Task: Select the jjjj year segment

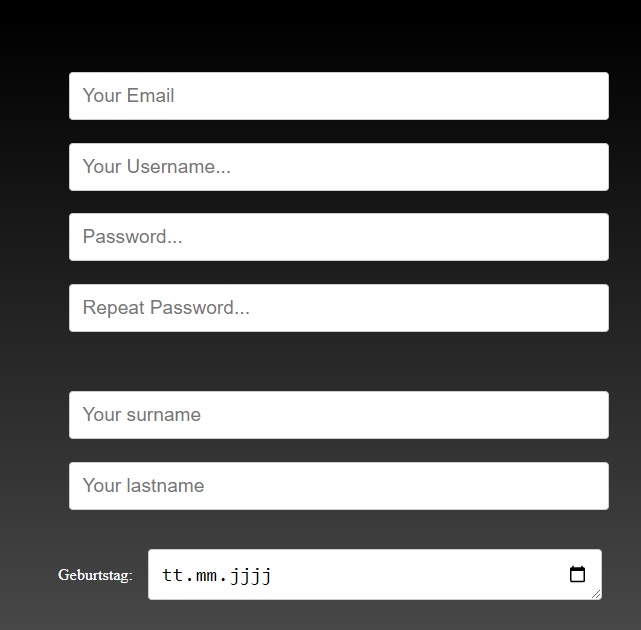Action: tap(251, 575)
